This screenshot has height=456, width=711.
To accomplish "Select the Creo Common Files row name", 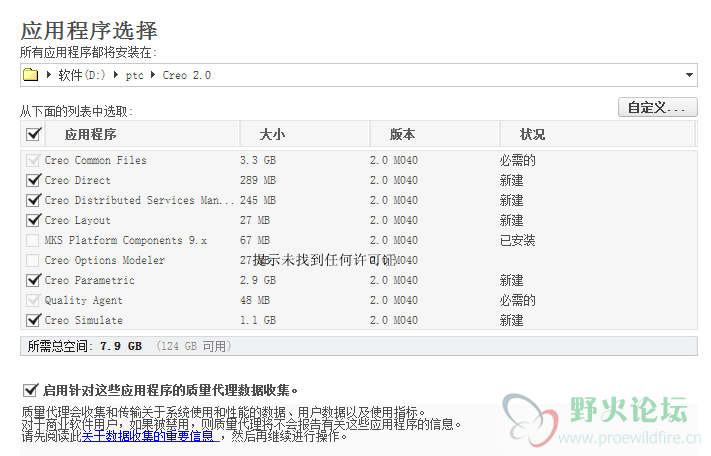I will [x=95, y=160].
